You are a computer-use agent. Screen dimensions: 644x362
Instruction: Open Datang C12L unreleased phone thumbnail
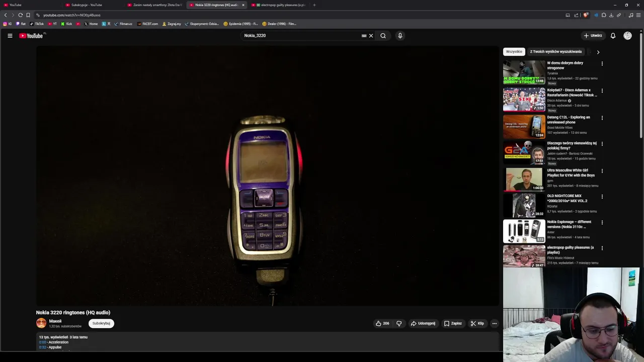click(x=524, y=126)
